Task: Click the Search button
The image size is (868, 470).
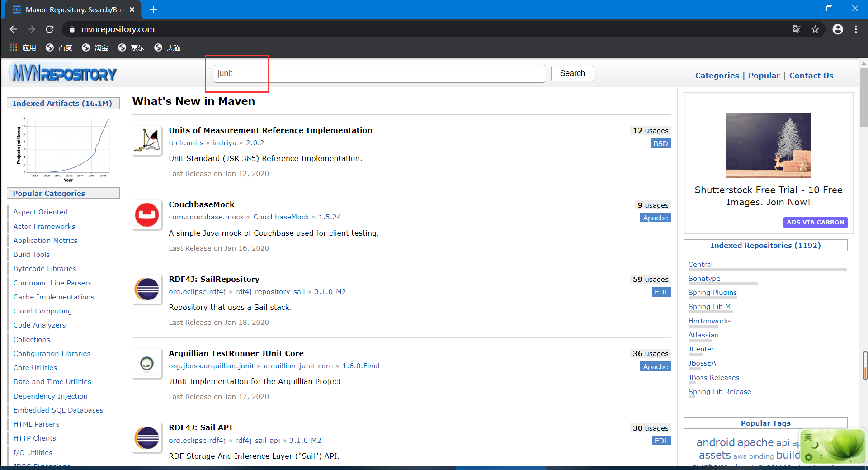Action: coord(572,73)
